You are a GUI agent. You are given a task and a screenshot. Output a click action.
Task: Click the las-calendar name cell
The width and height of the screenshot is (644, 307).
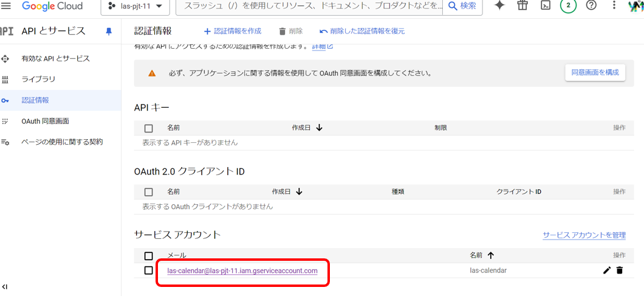click(488, 271)
